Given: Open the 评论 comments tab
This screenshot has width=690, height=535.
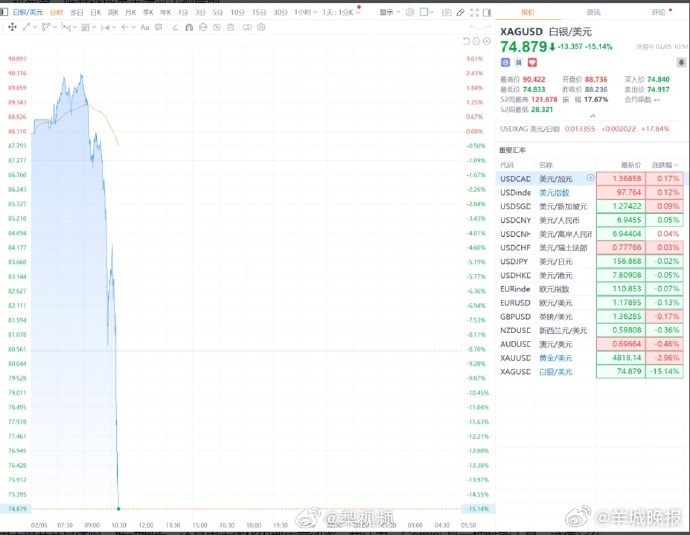Looking at the screenshot, I should click(x=658, y=12).
